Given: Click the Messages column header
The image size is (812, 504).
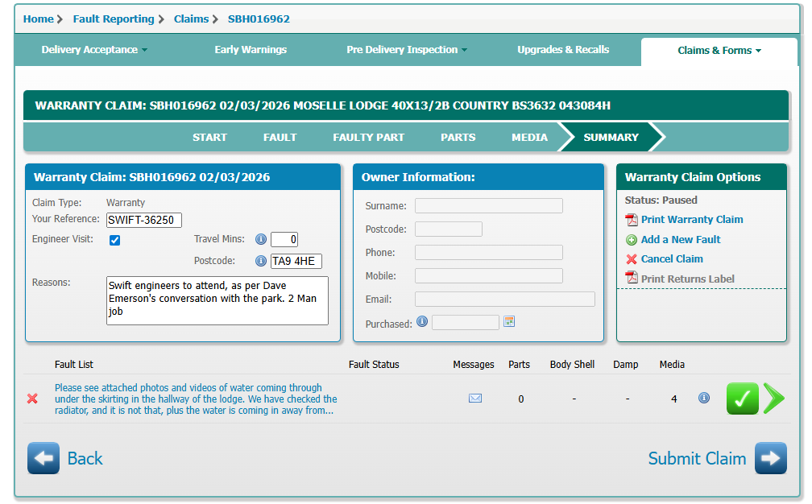Looking at the screenshot, I should 474,364.
